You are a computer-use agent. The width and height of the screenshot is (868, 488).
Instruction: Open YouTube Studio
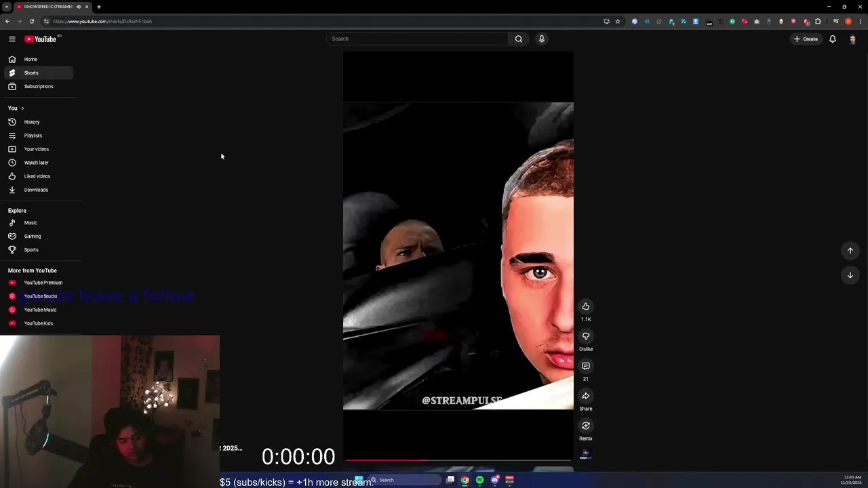tap(38, 296)
